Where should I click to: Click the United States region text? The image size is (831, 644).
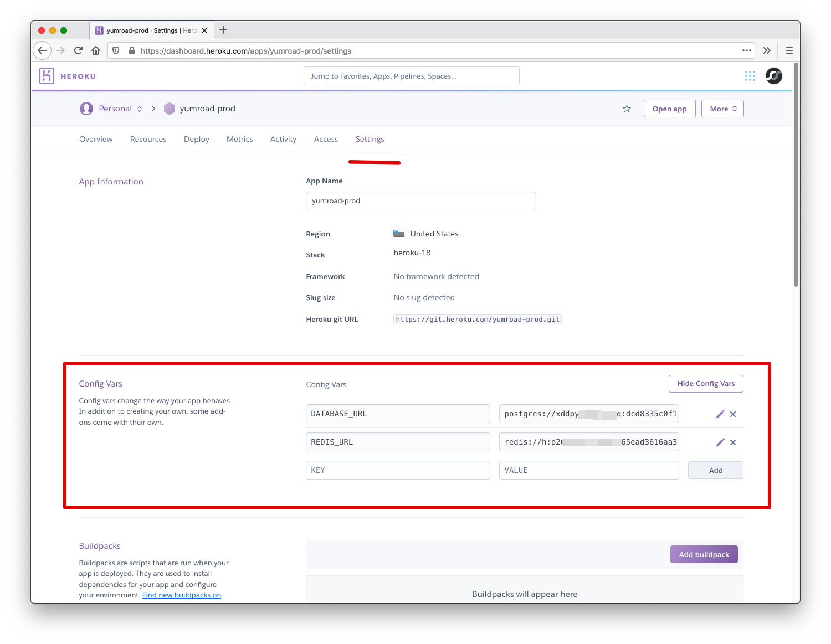[x=434, y=234]
